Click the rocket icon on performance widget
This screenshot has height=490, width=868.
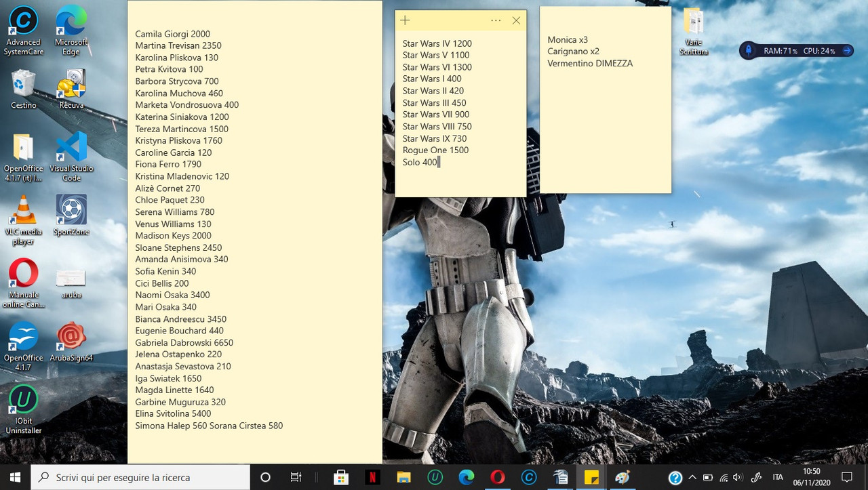pos(749,51)
